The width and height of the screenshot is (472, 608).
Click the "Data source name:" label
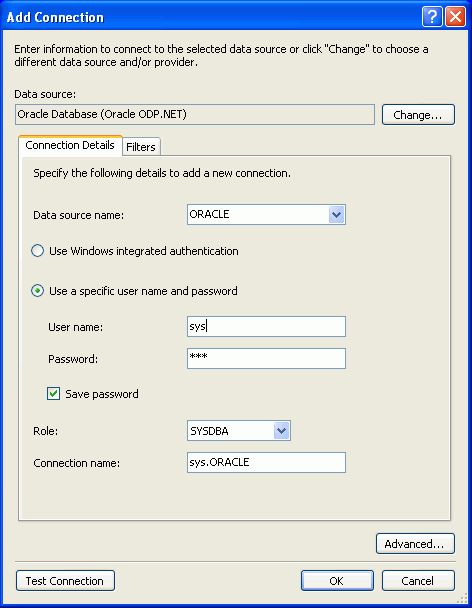coord(78,215)
